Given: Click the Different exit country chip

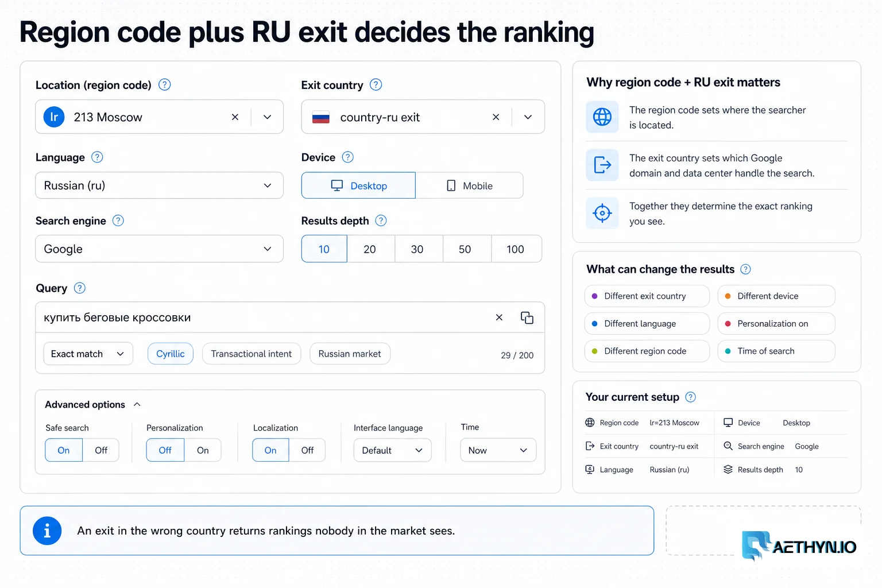Looking at the screenshot, I should point(647,296).
